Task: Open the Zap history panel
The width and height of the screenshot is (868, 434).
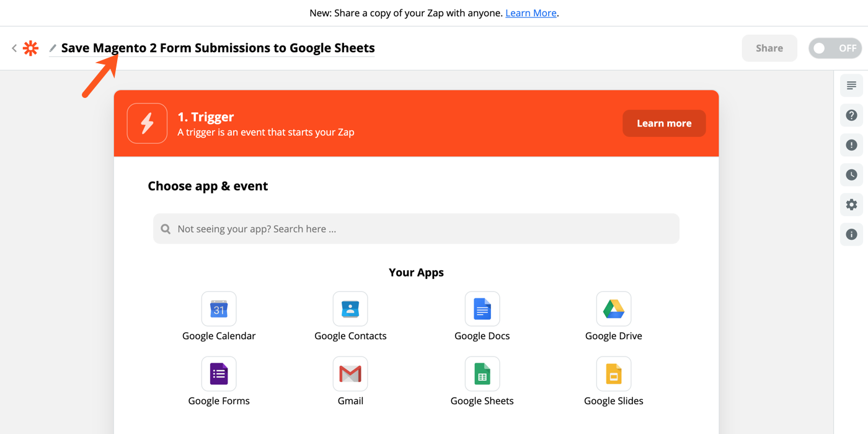Action: click(851, 174)
